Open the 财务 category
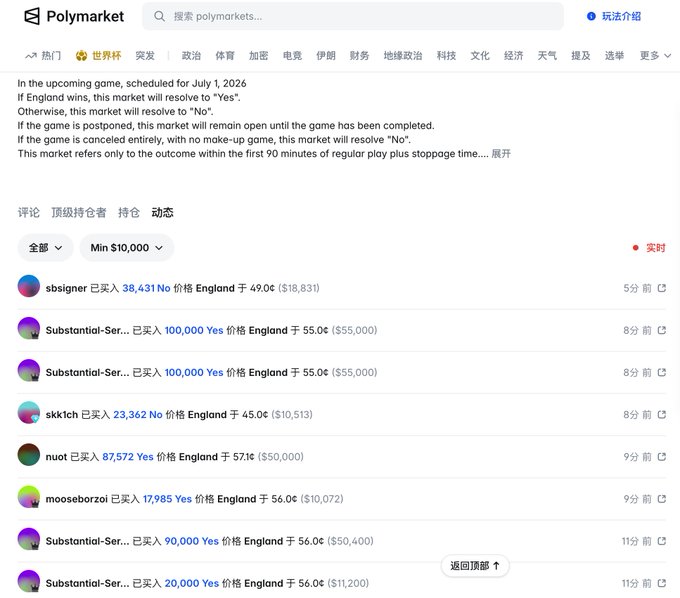 tap(359, 56)
